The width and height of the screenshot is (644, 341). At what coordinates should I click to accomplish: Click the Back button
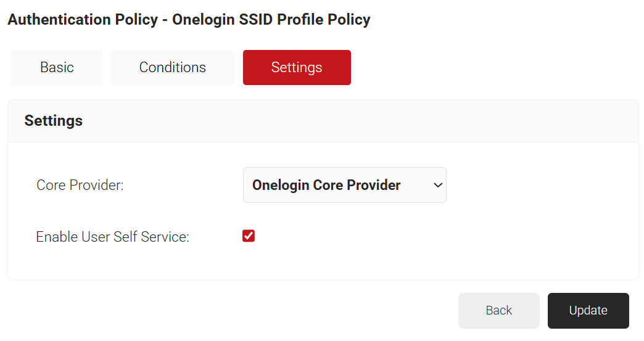coord(498,310)
